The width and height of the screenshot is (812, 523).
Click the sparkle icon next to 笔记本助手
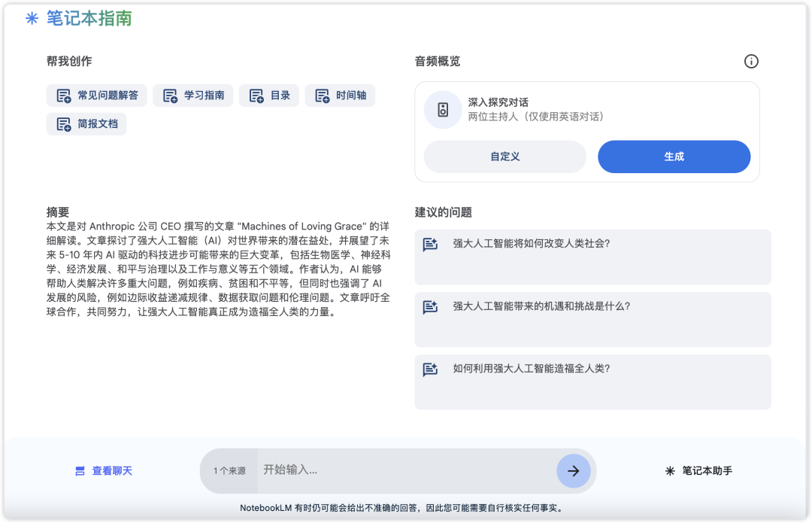pyautogui.click(x=668, y=470)
